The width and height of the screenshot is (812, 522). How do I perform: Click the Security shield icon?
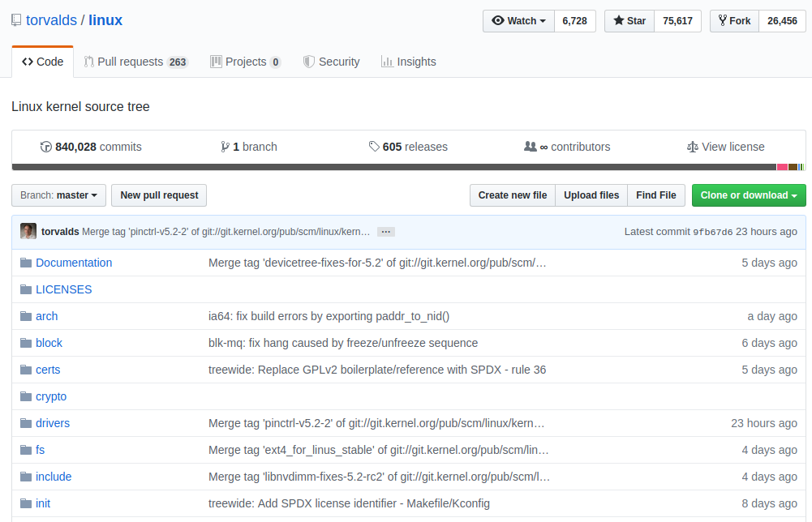coord(308,62)
